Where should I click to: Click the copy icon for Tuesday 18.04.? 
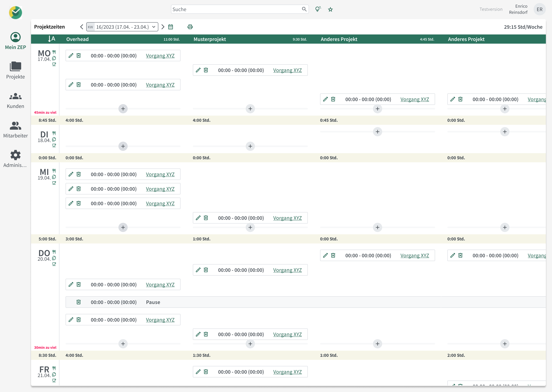[54, 139]
